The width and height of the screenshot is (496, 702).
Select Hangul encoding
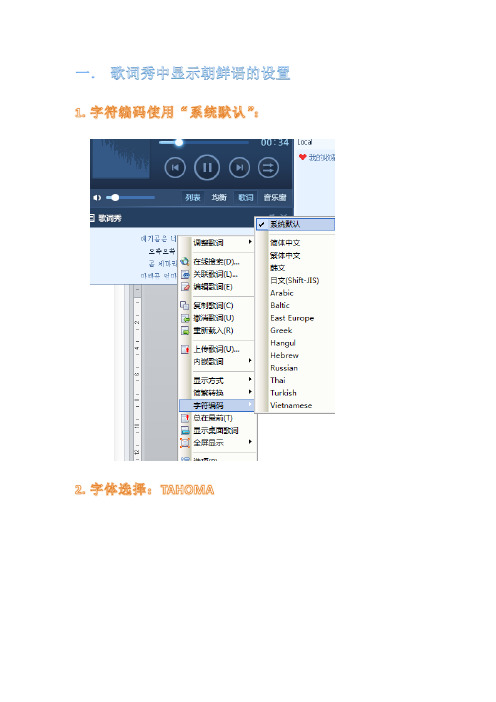295,343
